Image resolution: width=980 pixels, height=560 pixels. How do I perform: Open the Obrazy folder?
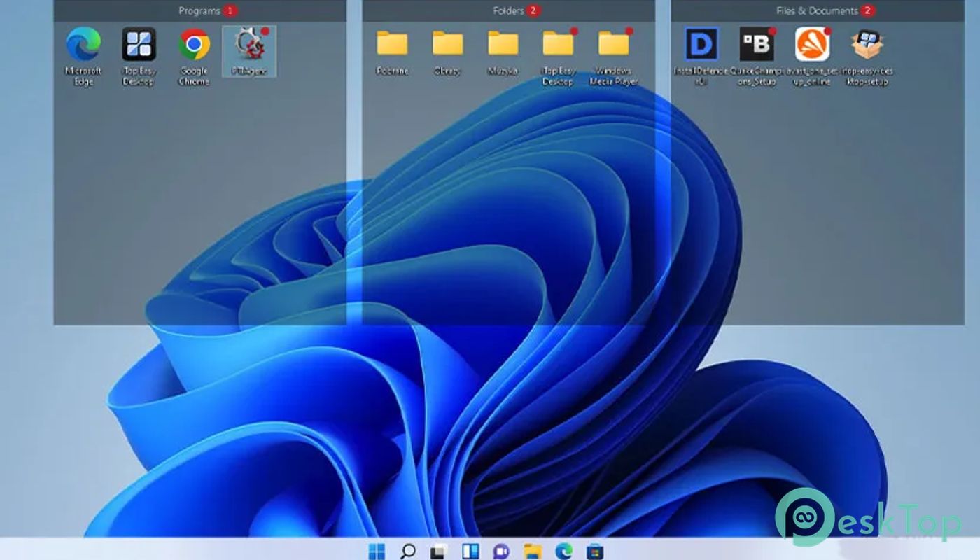tap(447, 44)
